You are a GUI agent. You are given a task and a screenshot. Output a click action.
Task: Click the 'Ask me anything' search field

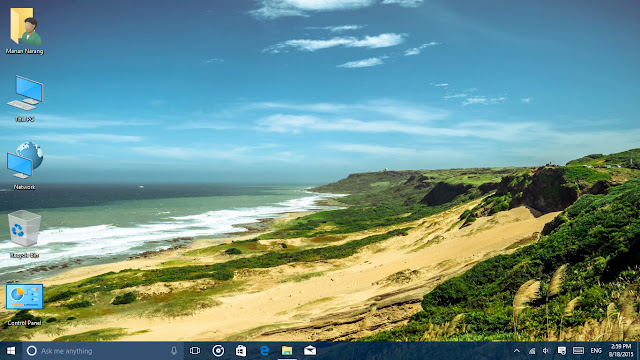pos(103,351)
